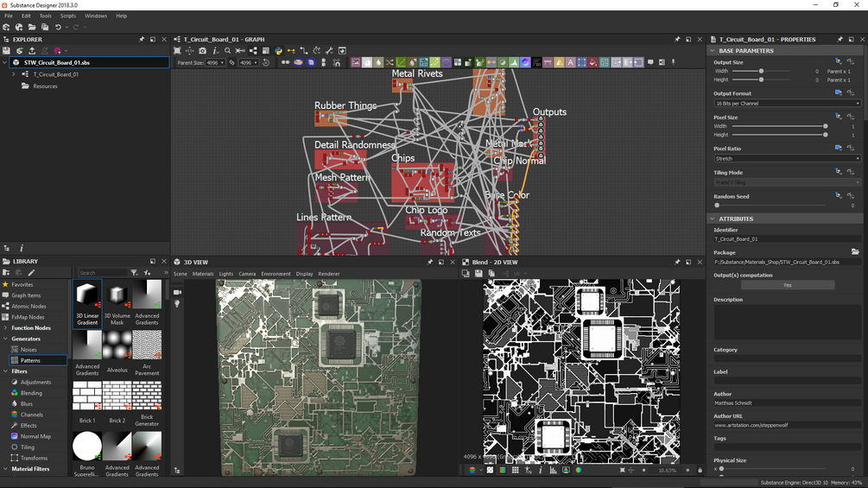Click the Python scripting icon in graph toolbar
This screenshot has width=868, height=488.
point(278,50)
